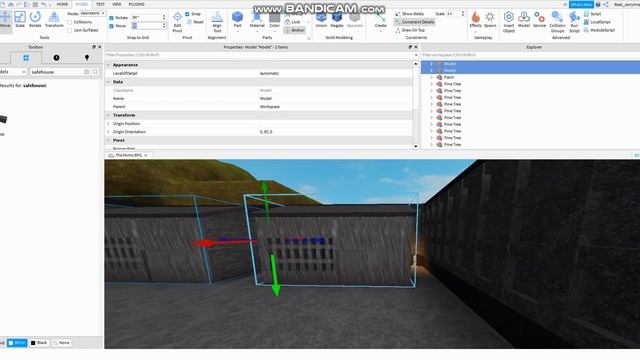This screenshot has width=640, height=360.
Task: Insert a new ModuleScript
Action: (599, 30)
